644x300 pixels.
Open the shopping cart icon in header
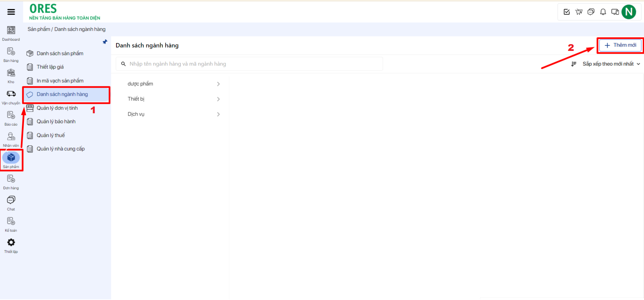pyautogui.click(x=579, y=12)
